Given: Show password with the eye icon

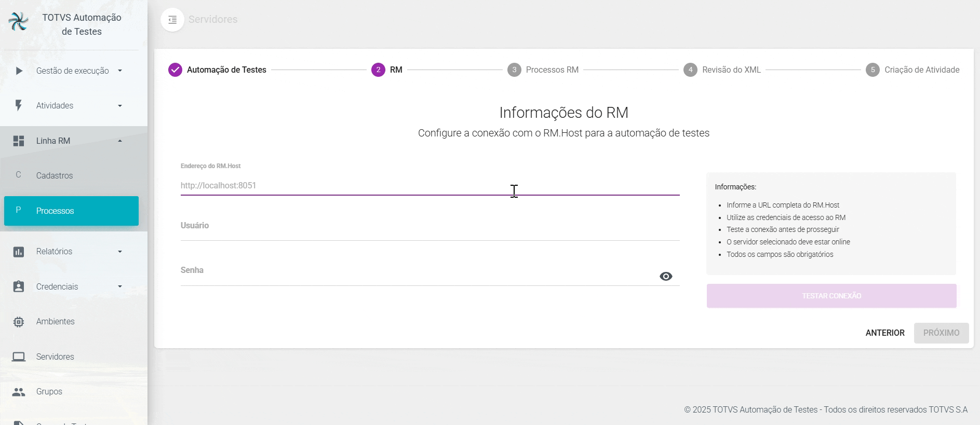Looking at the screenshot, I should point(666,276).
